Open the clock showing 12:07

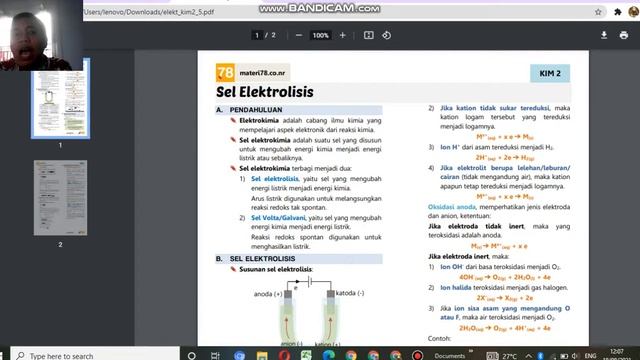point(617,354)
